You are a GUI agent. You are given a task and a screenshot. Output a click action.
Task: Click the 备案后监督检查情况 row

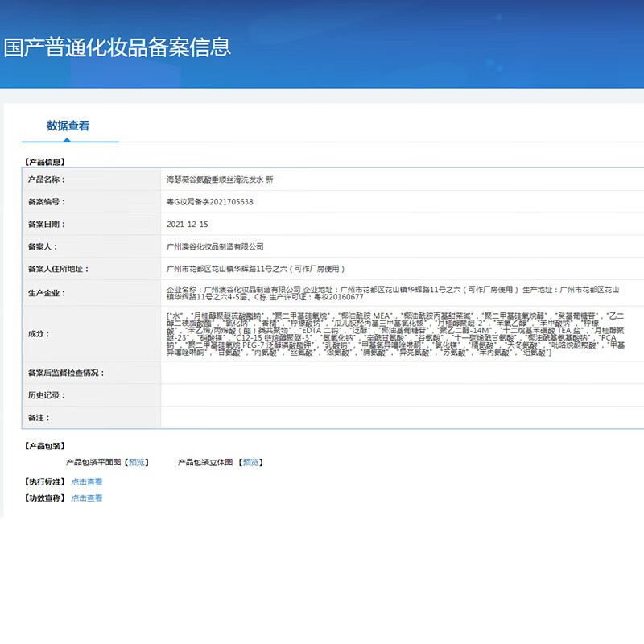(x=322, y=372)
